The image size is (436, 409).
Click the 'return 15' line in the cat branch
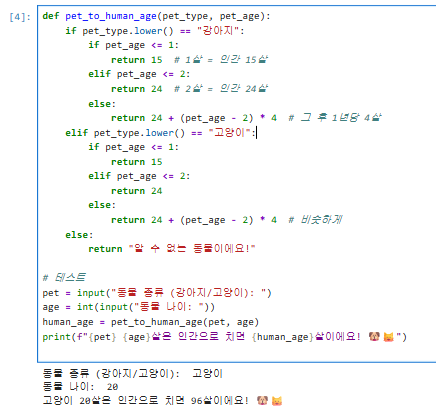pos(137,162)
